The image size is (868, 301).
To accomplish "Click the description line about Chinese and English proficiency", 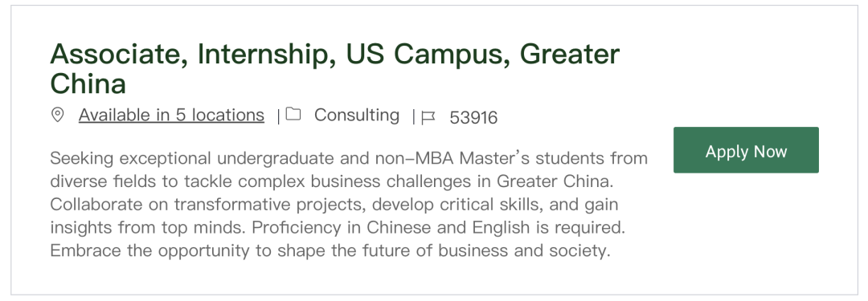I will point(338,228).
